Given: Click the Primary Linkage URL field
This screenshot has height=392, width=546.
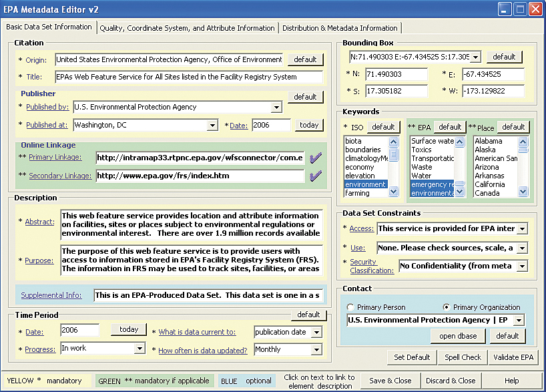Looking at the screenshot, I should 200,158.
